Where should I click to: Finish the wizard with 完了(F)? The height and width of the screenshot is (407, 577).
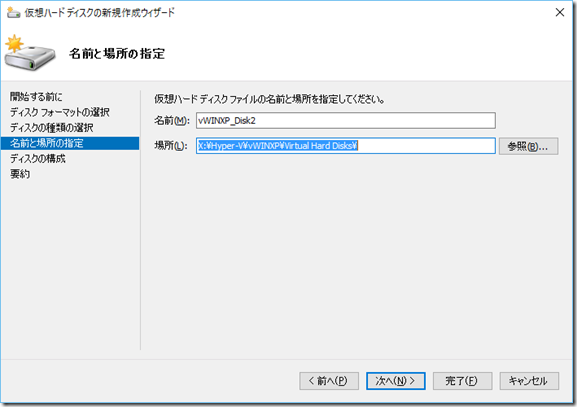click(462, 381)
